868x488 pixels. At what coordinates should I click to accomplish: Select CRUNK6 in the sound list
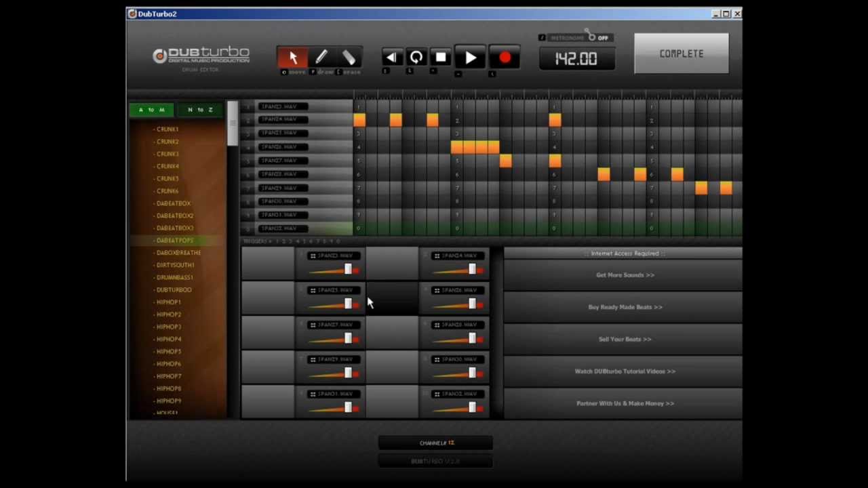pyautogui.click(x=167, y=191)
